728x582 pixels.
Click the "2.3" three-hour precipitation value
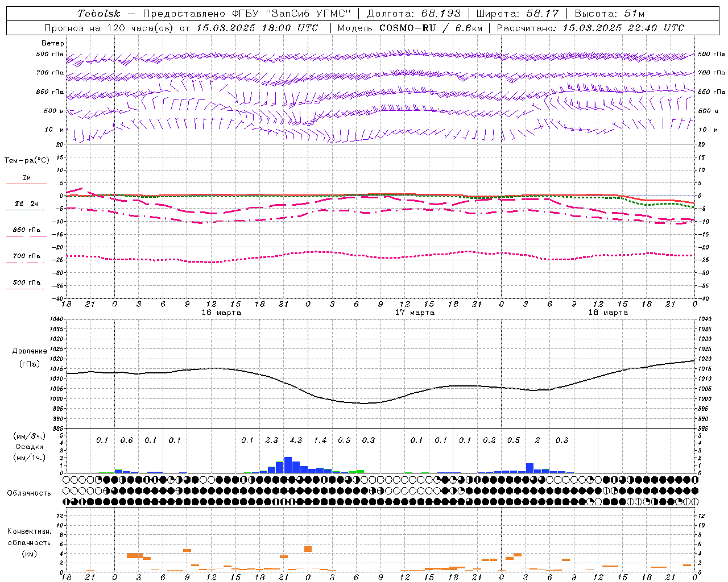[x=272, y=440]
